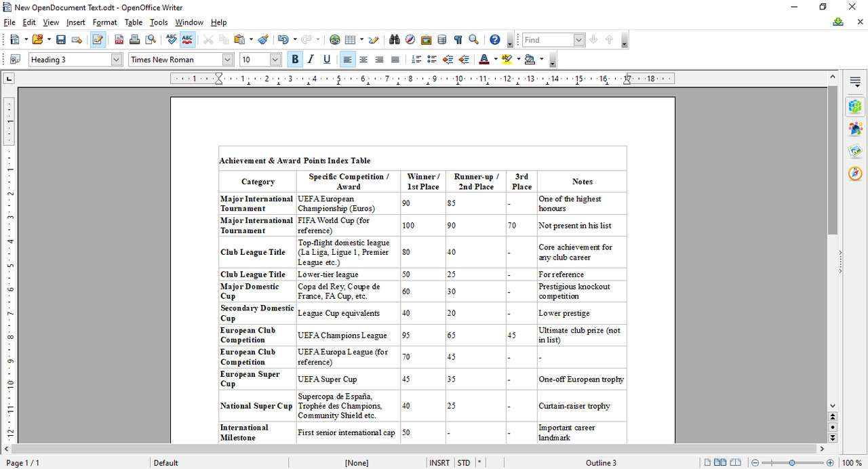Open the Undo history dropdown arrow
Image resolution: width=868 pixels, height=469 pixels.
[x=294, y=40]
